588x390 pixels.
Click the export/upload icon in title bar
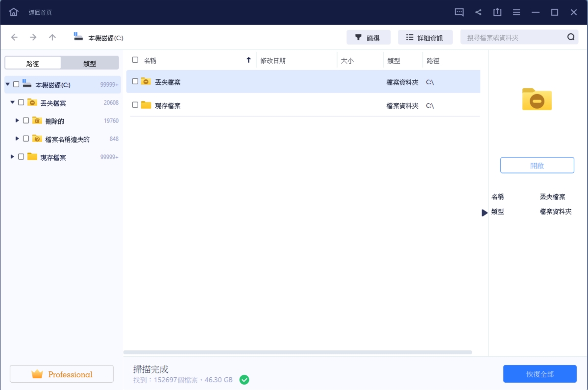(497, 12)
